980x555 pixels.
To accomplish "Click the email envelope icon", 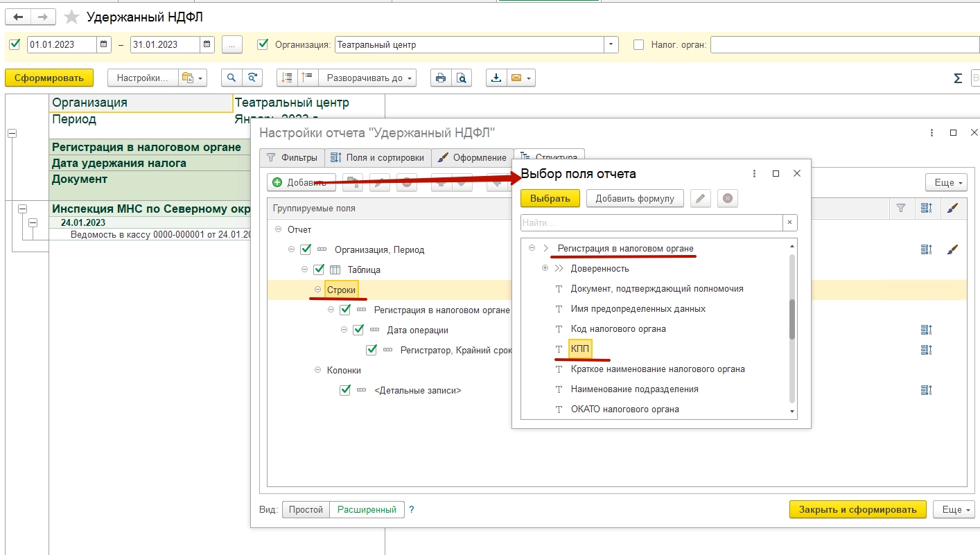I will [x=516, y=78].
